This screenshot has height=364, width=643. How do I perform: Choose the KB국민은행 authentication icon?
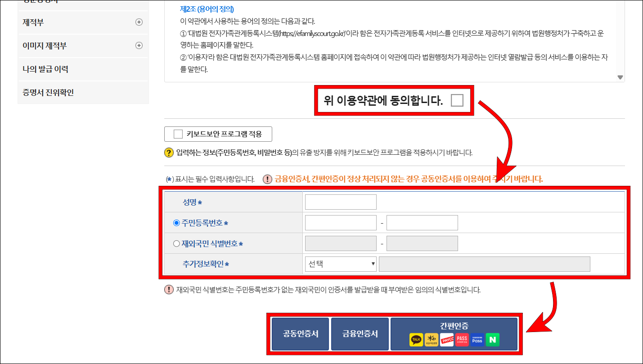[432, 340]
